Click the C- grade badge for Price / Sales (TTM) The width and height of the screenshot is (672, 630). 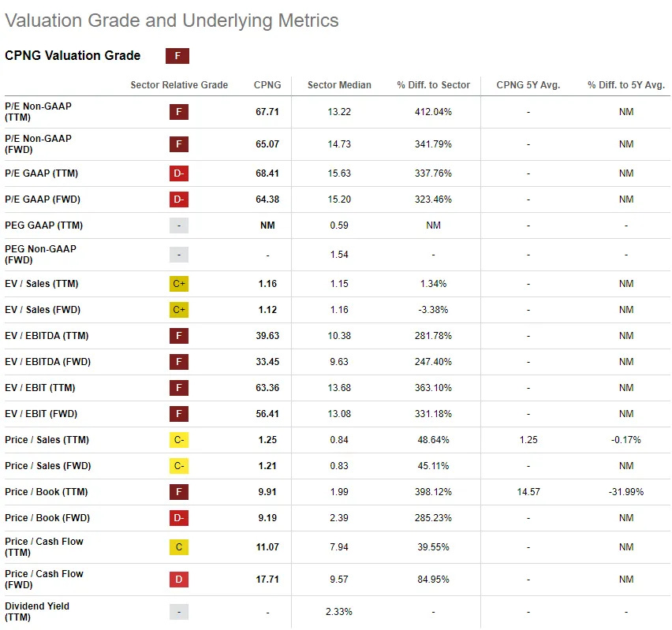point(179,440)
